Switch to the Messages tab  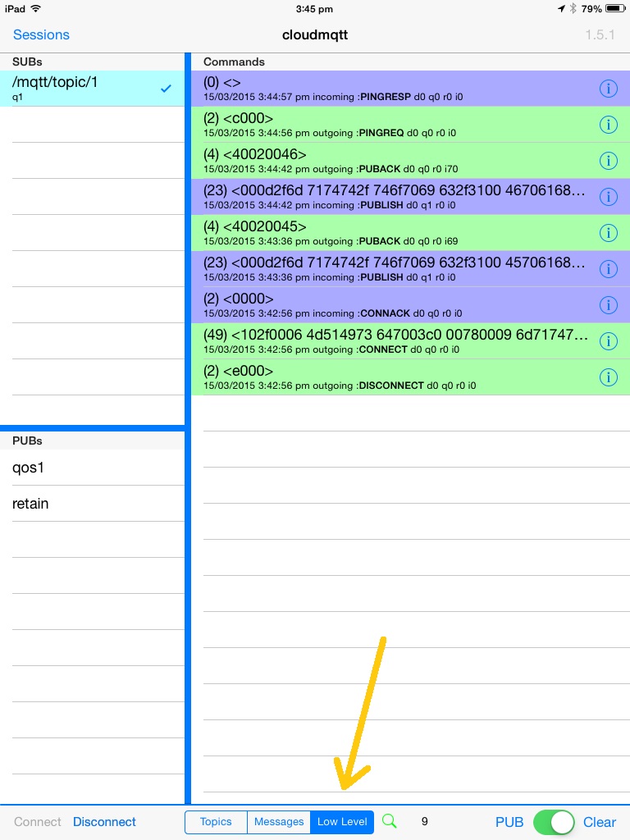tap(279, 822)
